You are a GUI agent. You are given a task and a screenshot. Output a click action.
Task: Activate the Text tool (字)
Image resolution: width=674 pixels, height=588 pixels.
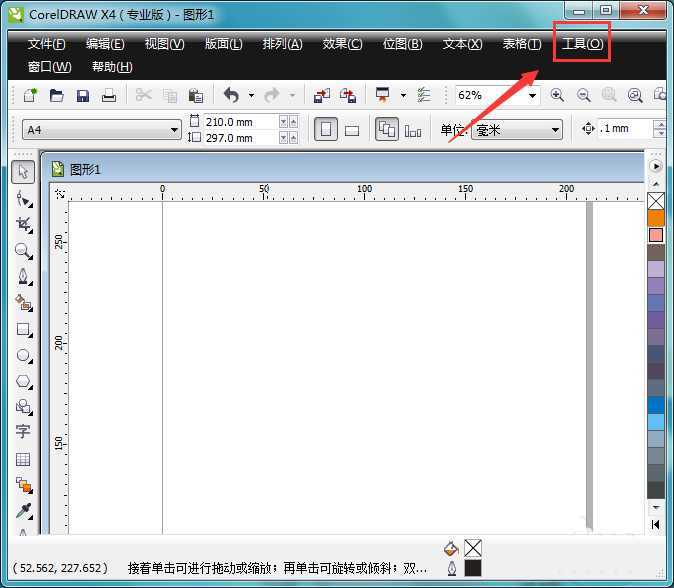point(23,432)
